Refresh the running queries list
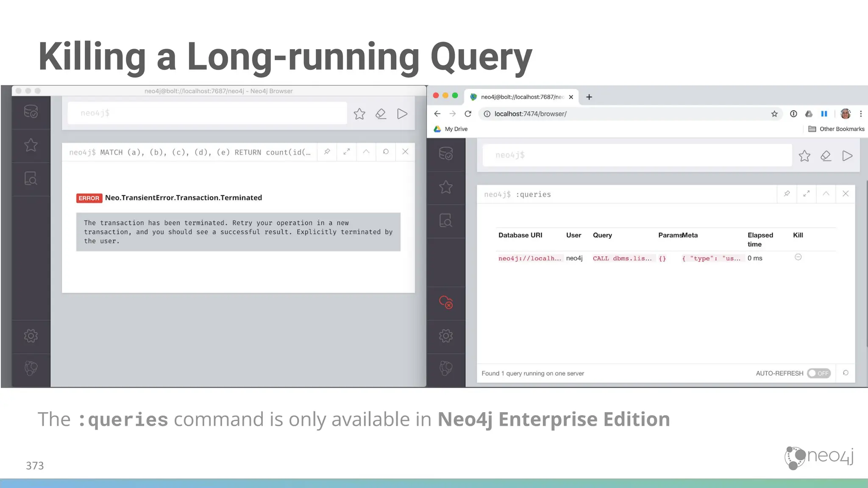 pos(846,373)
